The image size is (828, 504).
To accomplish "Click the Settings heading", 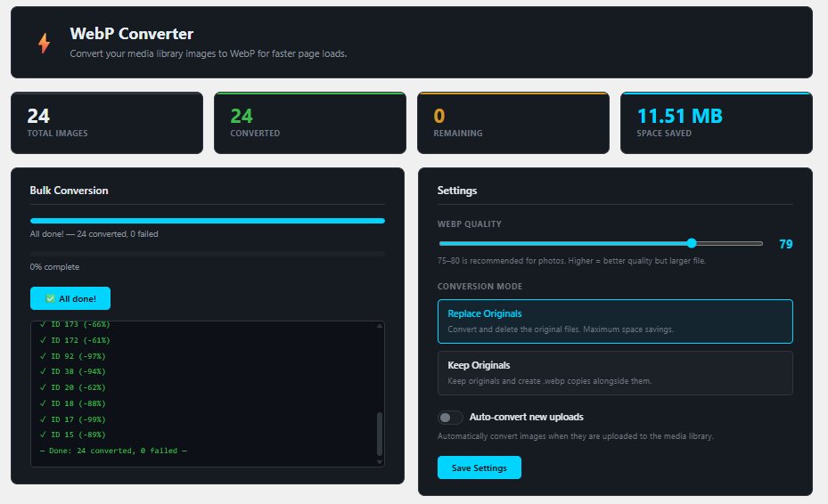I will (x=456, y=191).
